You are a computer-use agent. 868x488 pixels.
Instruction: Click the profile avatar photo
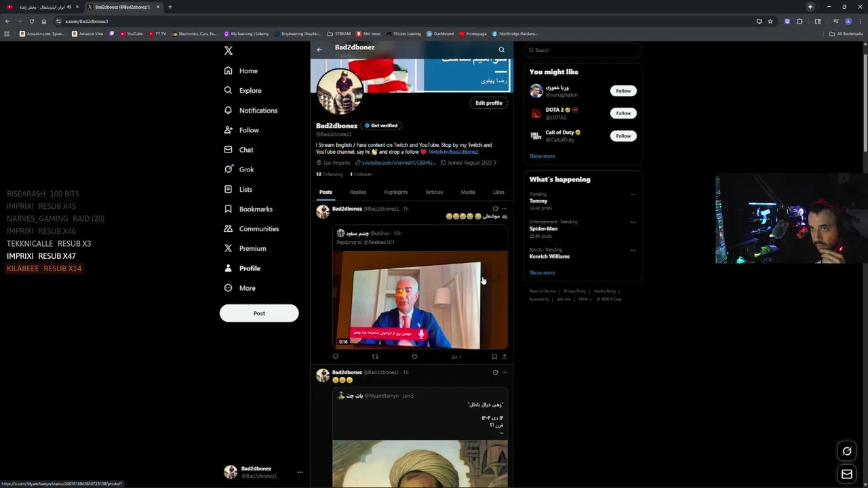tap(340, 91)
